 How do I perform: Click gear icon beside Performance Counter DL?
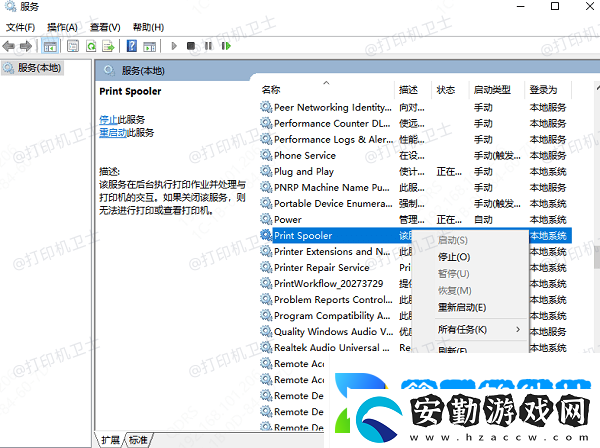point(266,123)
